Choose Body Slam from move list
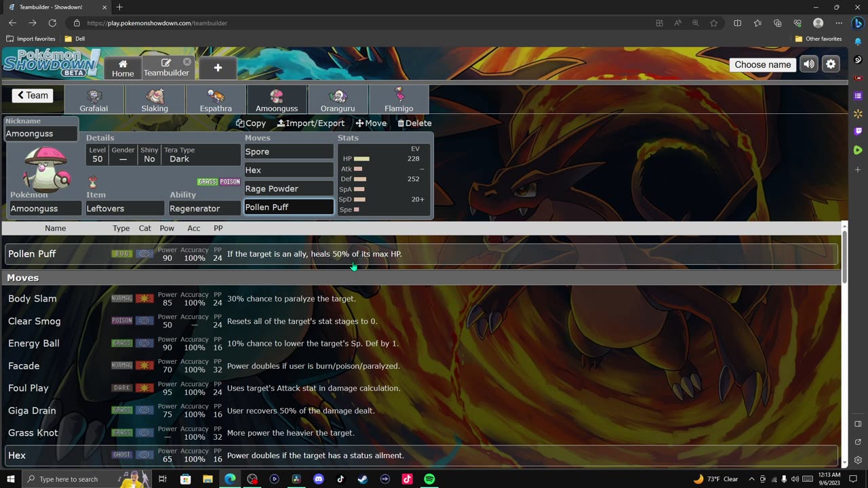868x488 pixels. pyautogui.click(x=421, y=299)
